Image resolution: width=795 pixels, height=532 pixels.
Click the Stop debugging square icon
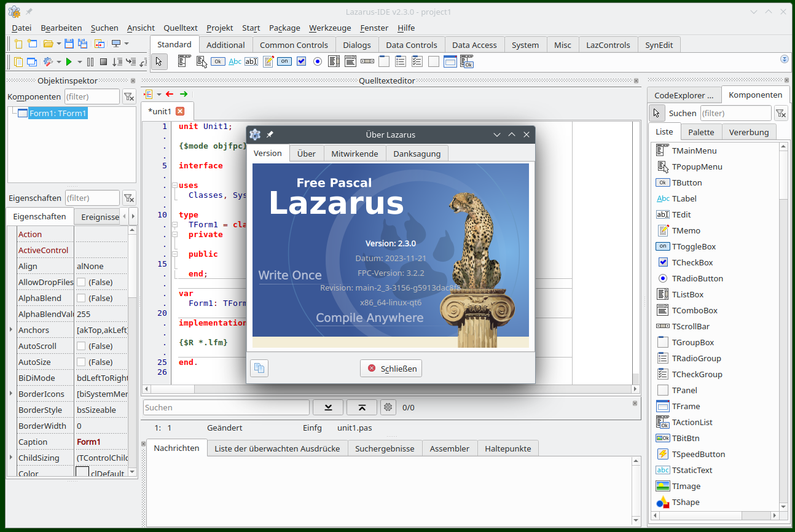coord(104,62)
